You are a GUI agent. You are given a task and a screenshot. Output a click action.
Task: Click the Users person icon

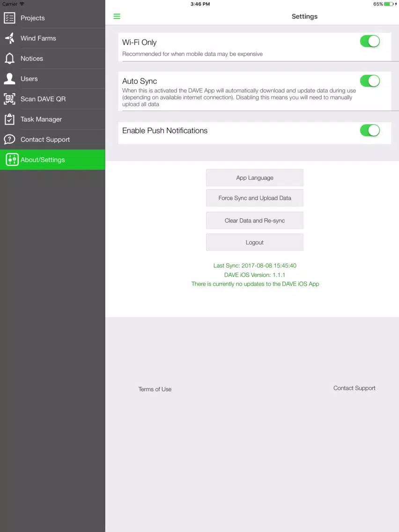9,78
